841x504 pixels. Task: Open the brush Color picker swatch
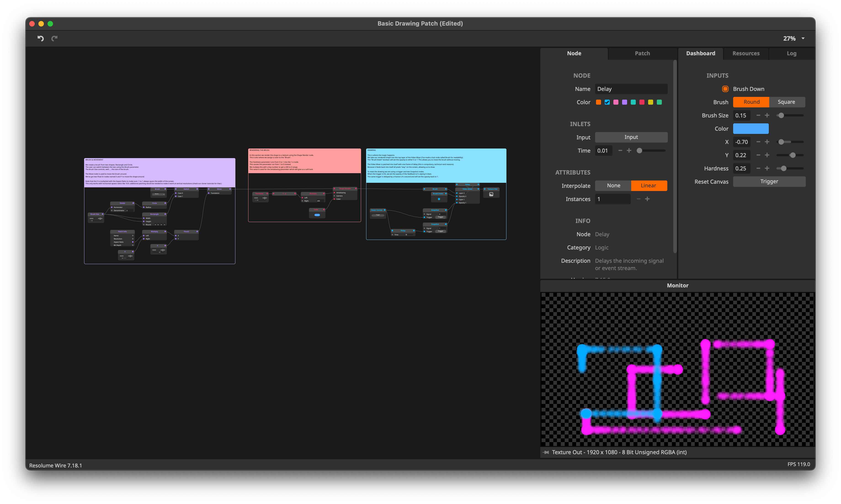click(x=751, y=129)
